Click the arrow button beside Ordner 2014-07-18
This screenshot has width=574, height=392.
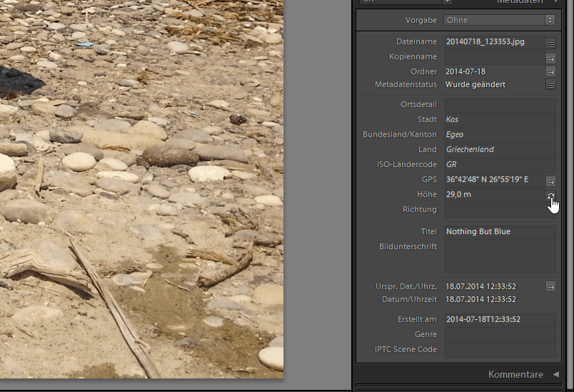pyautogui.click(x=550, y=72)
